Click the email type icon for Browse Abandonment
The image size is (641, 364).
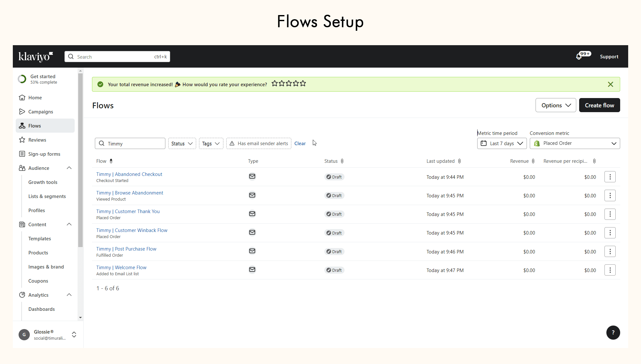(x=252, y=195)
